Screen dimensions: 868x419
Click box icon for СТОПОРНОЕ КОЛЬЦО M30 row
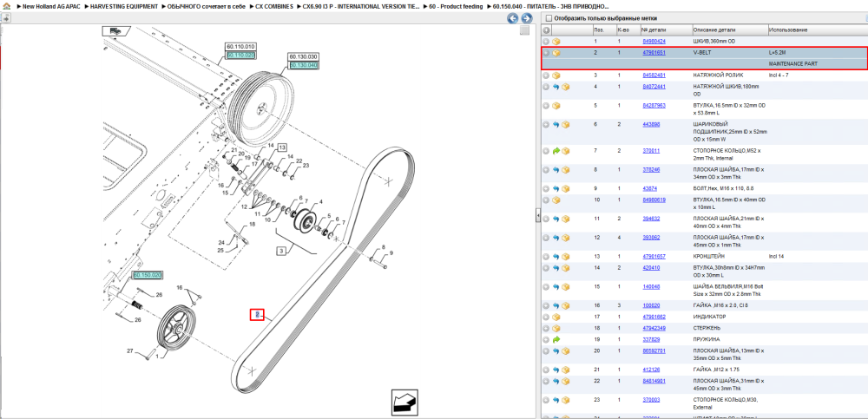coord(566,400)
